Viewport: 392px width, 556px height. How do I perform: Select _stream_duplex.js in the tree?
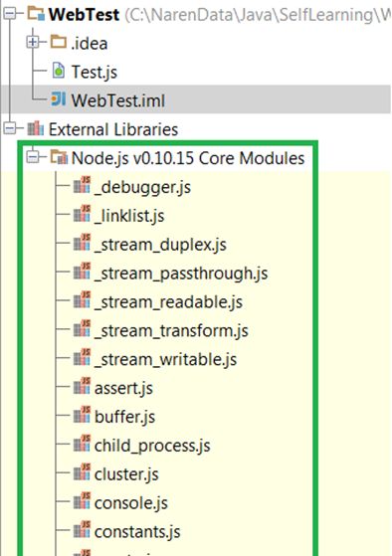(160, 245)
